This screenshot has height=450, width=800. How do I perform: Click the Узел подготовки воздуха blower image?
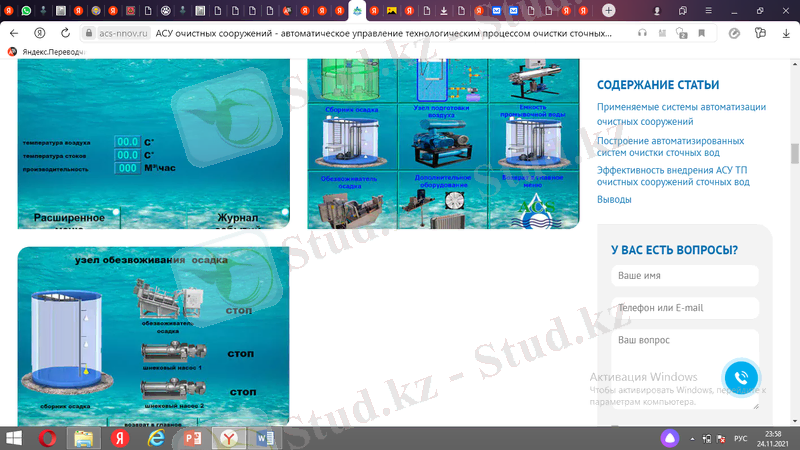tap(441, 143)
